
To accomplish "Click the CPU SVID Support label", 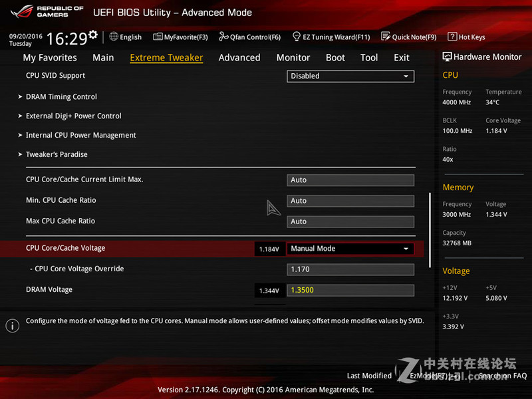I will (x=55, y=76).
